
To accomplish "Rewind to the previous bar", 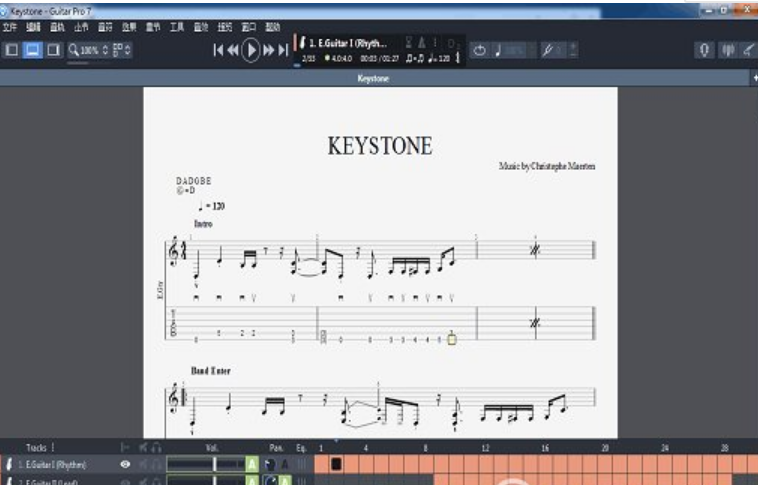I will tap(233, 50).
